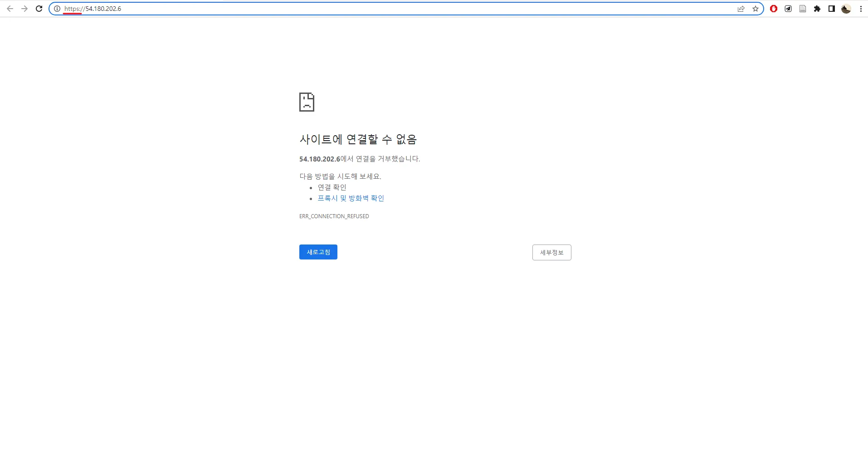Click the 연결 확인 list item

pyautogui.click(x=332, y=187)
